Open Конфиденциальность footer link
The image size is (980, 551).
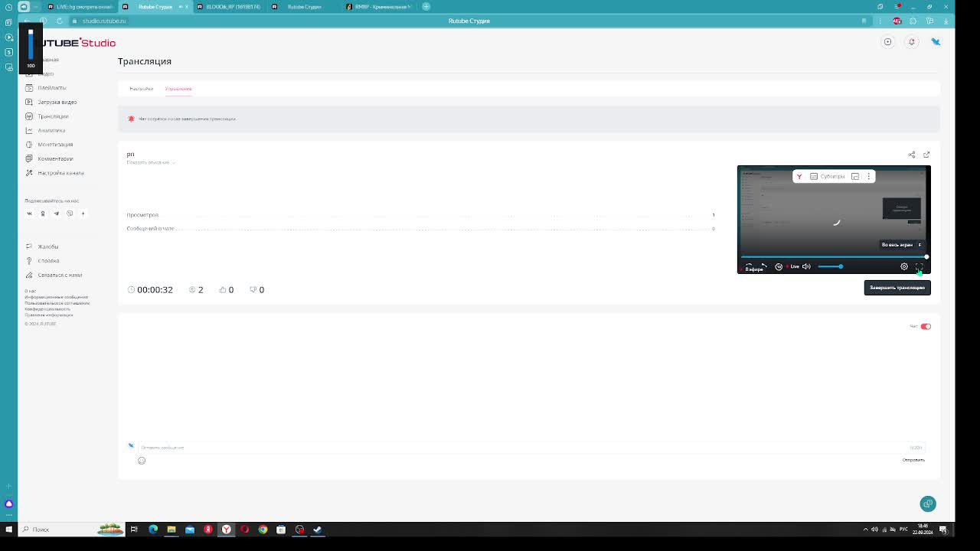pyautogui.click(x=47, y=309)
